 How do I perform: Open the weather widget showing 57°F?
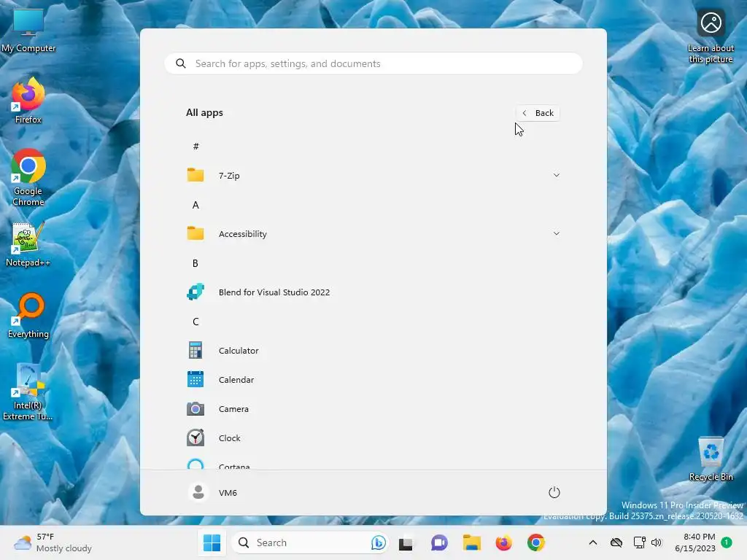coord(53,542)
